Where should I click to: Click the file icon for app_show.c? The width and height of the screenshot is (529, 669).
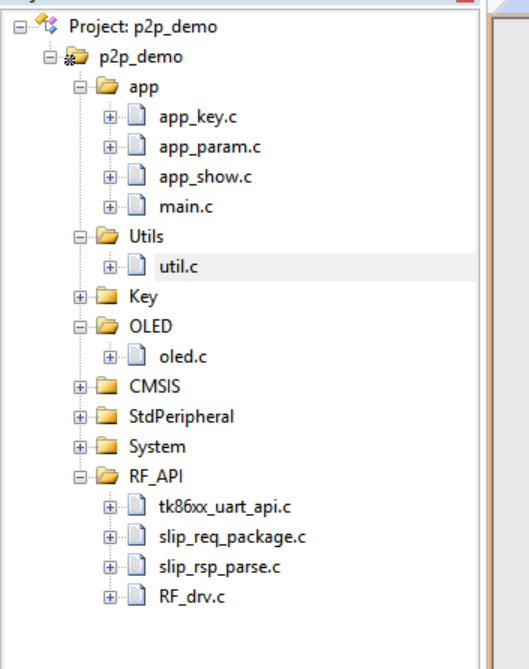point(137,175)
